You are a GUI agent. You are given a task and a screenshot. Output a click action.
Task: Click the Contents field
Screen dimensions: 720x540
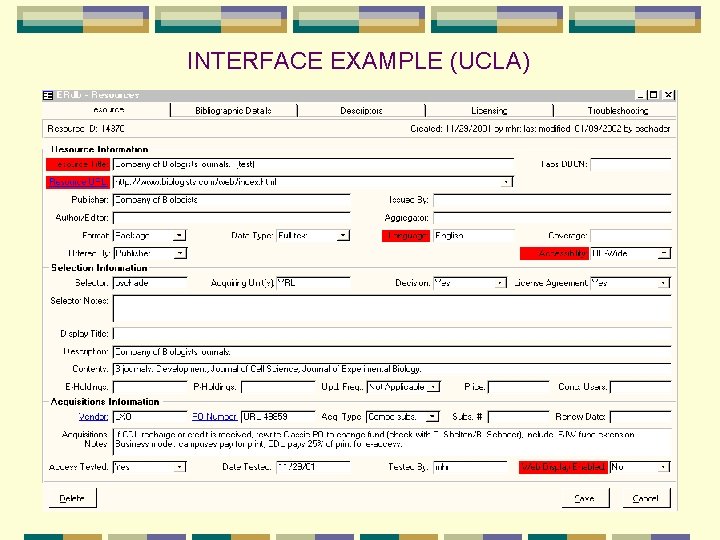pos(392,369)
